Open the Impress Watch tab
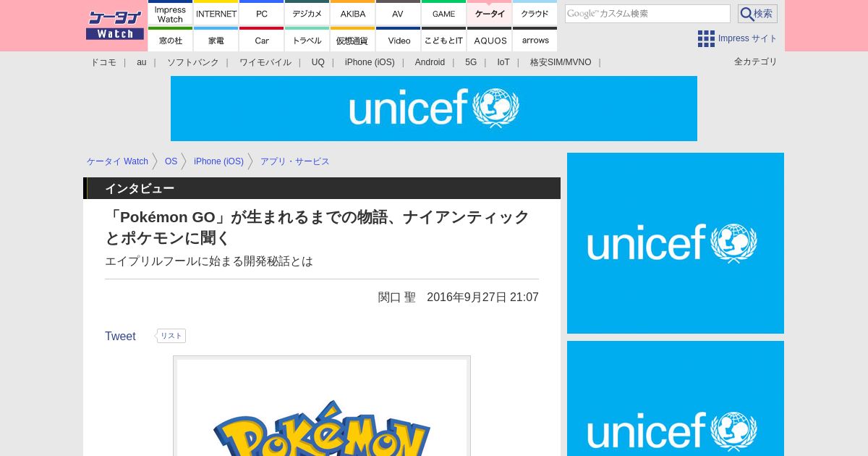Viewport: 868px width, 456px height. coord(170,13)
